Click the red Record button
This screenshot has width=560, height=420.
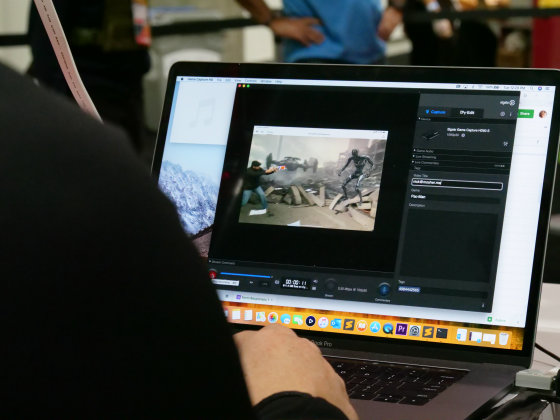[212, 274]
